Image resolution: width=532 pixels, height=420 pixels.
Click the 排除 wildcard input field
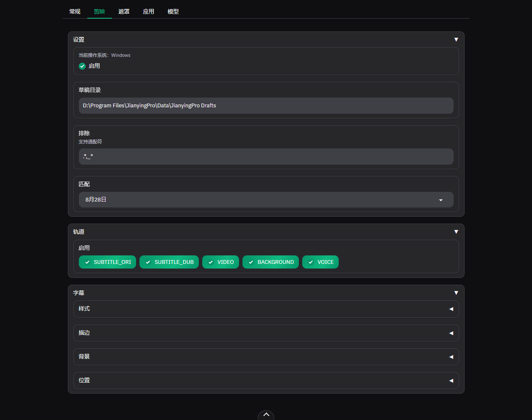pos(266,157)
